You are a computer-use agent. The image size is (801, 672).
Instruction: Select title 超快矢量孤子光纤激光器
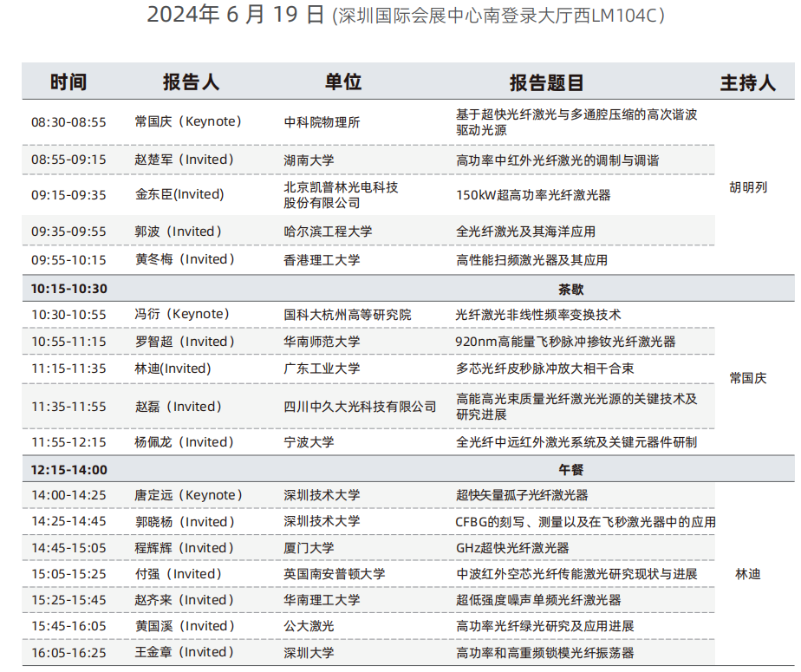pos(522,494)
